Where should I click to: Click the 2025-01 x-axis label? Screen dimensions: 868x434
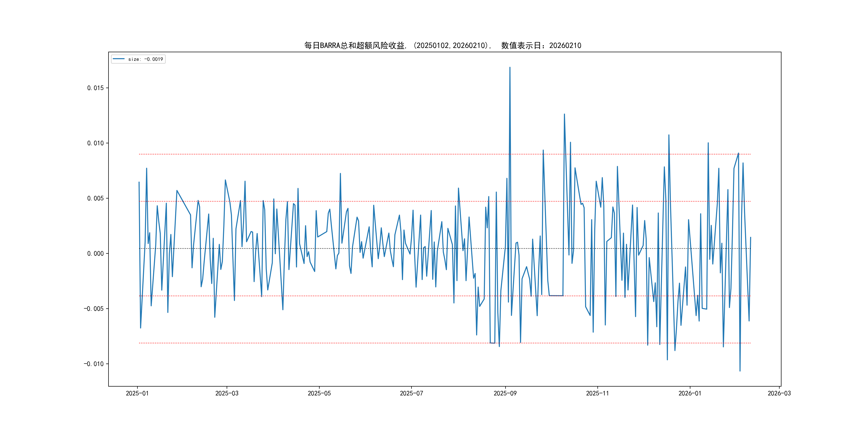137,393
